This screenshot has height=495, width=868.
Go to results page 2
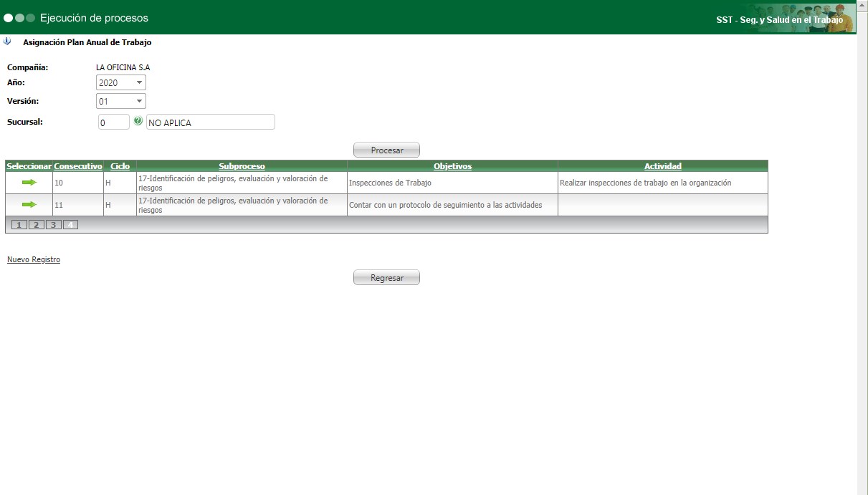37,225
